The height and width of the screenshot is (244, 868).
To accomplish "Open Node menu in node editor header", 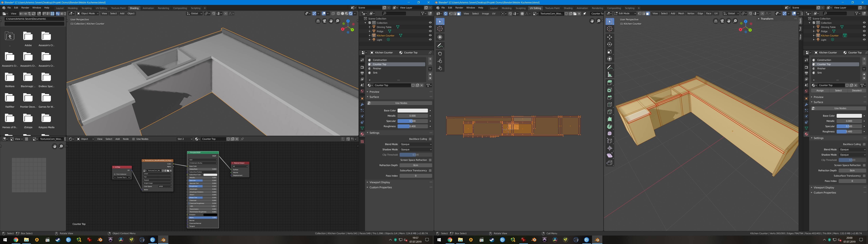I will click(126, 139).
